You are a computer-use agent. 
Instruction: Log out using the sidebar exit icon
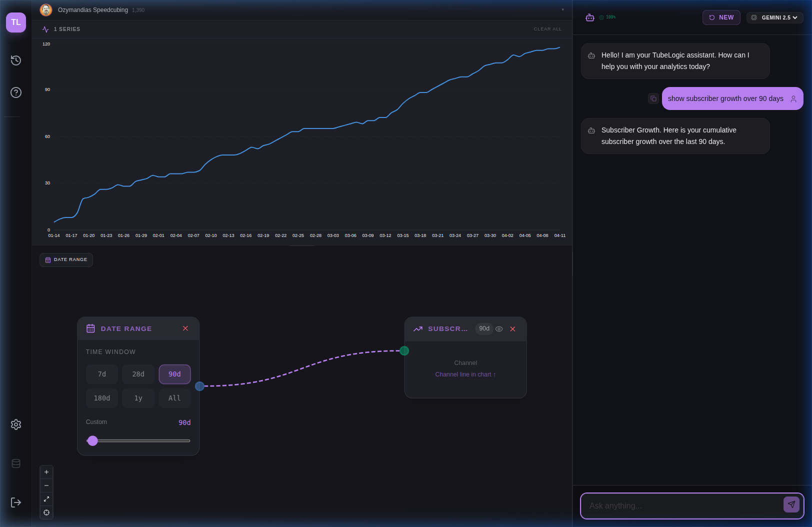(x=15, y=502)
